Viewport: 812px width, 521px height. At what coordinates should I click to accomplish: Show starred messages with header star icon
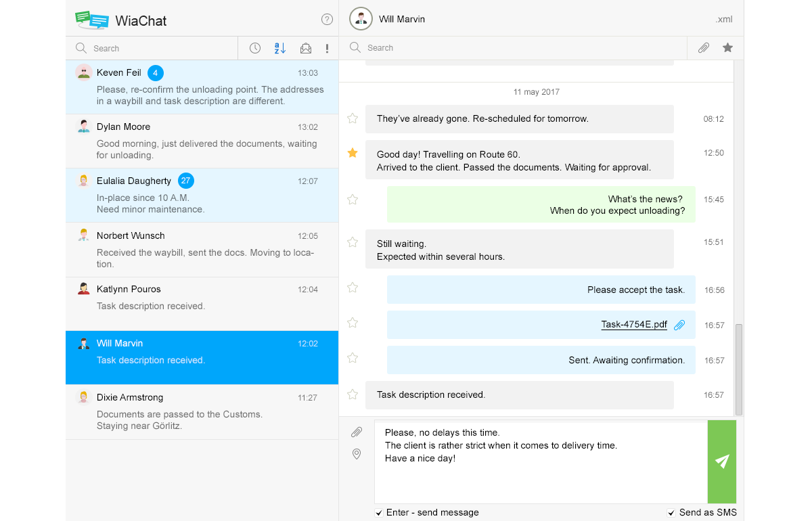pyautogui.click(x=727, y=48)
